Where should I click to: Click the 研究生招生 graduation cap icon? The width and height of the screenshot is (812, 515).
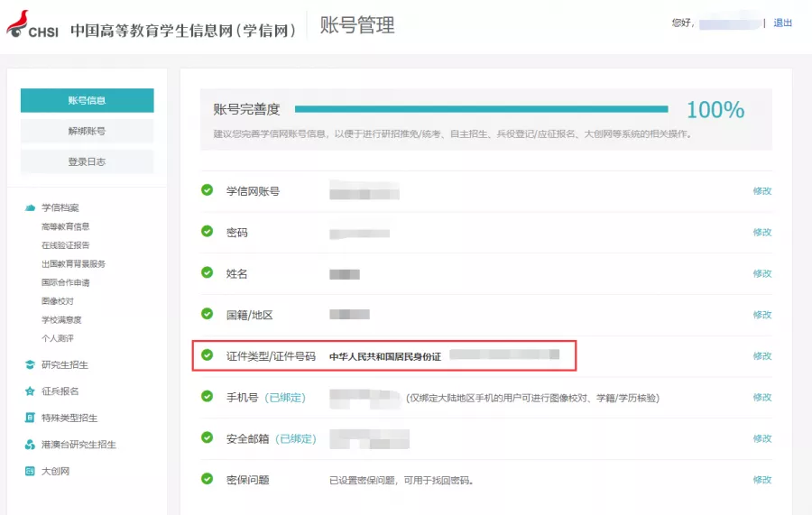tap(30, 365)
